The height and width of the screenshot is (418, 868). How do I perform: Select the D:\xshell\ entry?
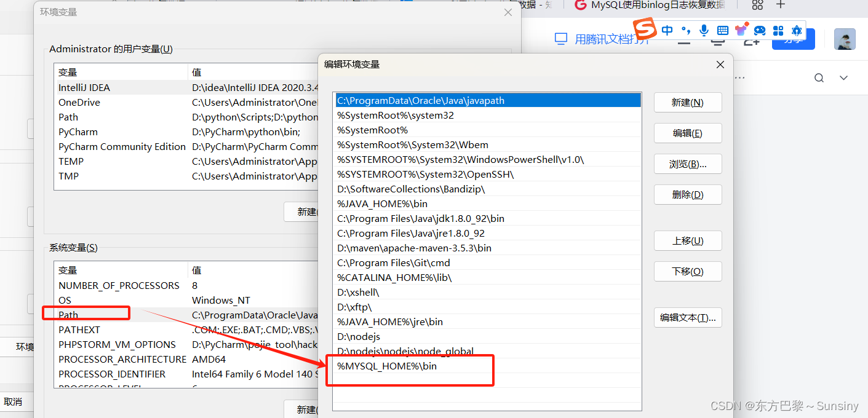[x=488, y=293]
